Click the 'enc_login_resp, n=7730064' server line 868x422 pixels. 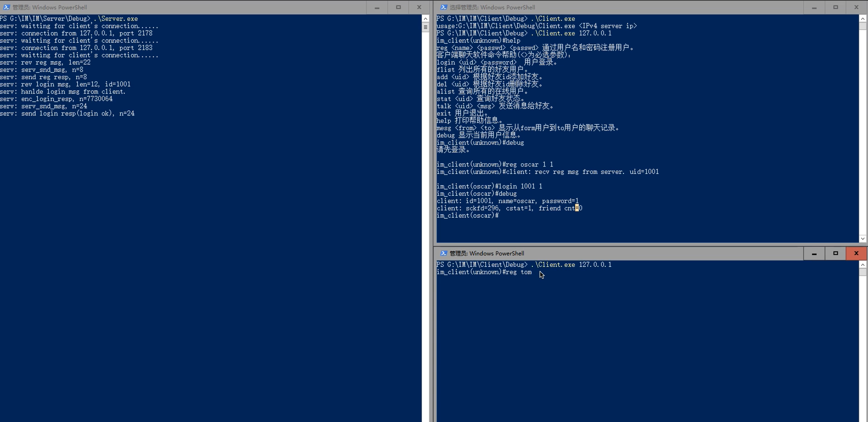coord(56,99)
